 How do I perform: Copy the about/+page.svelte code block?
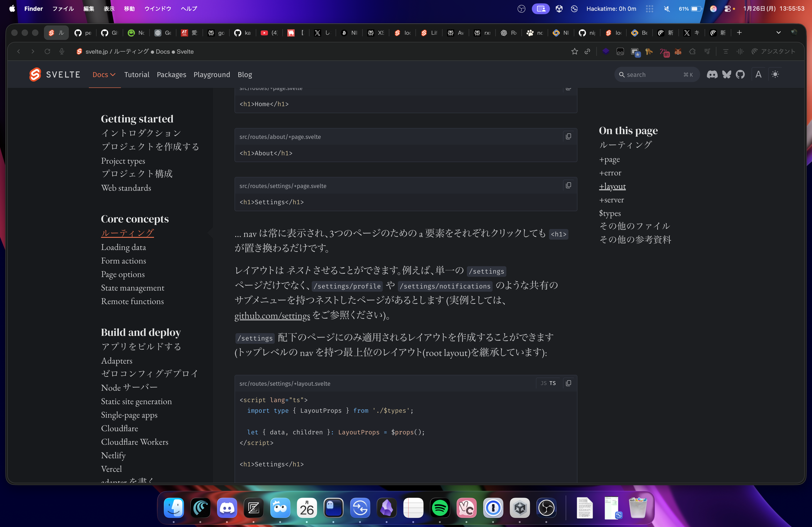point(568,136)
